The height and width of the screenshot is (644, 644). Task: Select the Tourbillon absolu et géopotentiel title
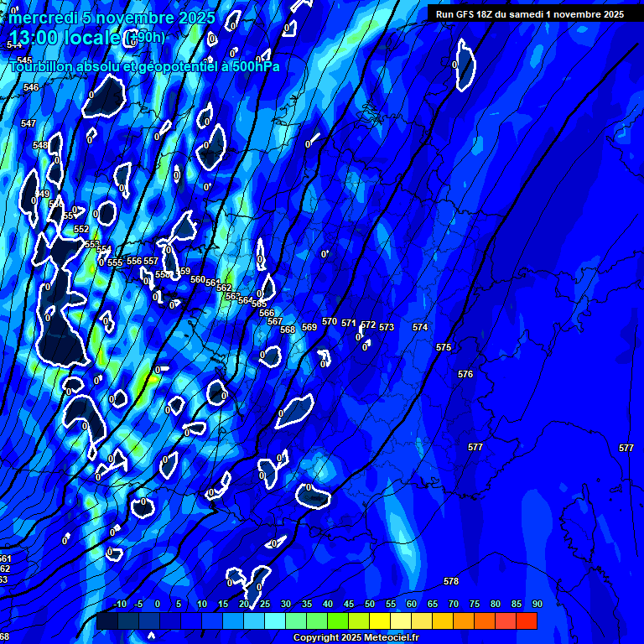point(145,66)
